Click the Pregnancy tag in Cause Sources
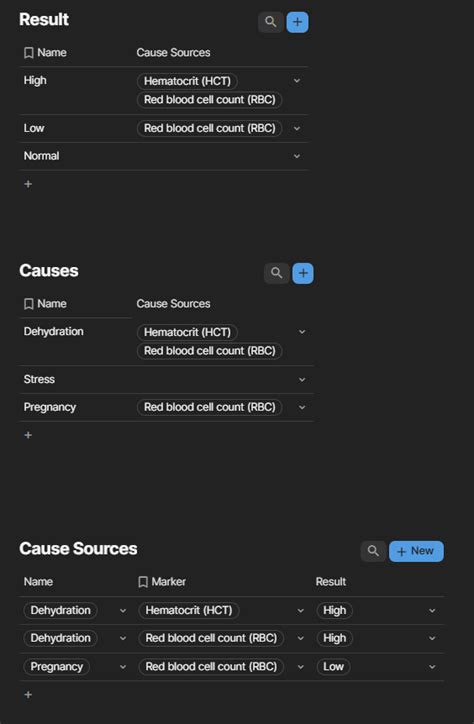The image size is (474, 724). pos(56,666)
